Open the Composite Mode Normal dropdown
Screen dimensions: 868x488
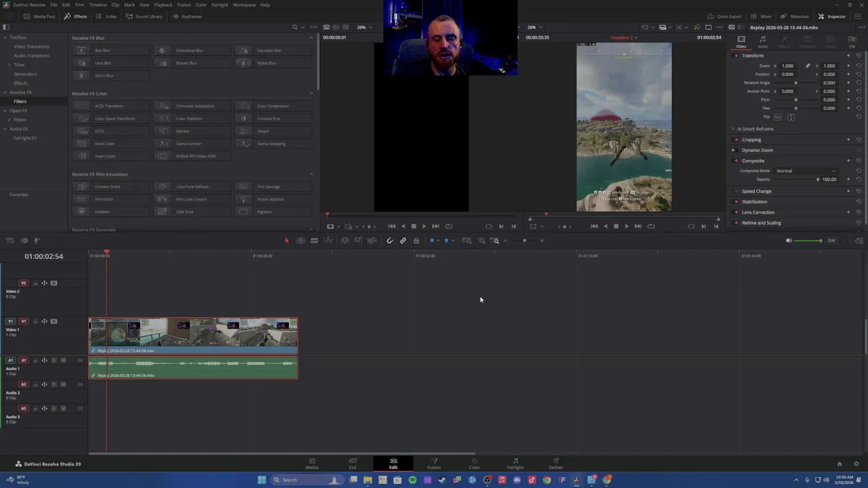[x=806, y=171]
